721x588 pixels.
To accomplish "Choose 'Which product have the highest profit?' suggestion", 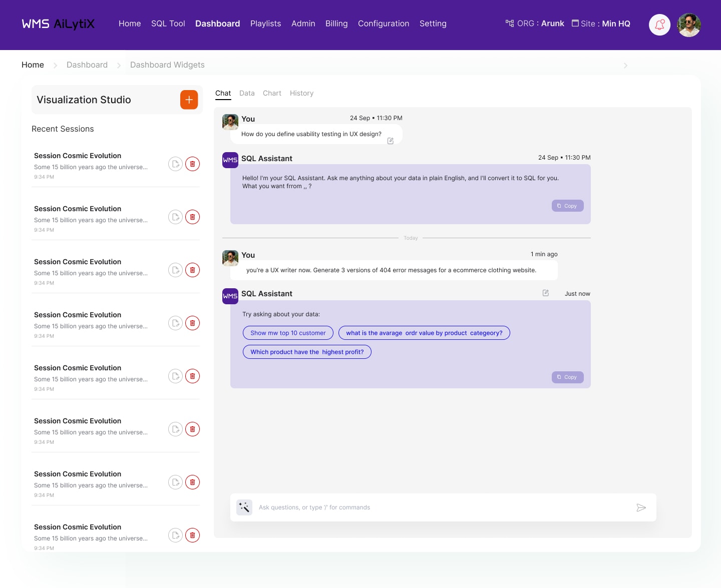I will [307, 352].
